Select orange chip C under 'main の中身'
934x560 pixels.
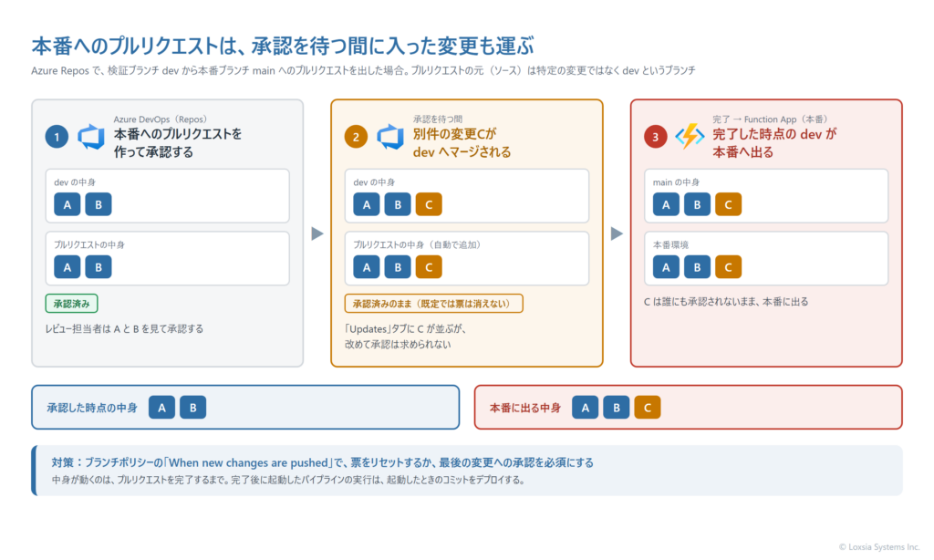pyautogui.click(x=728, y=204)
